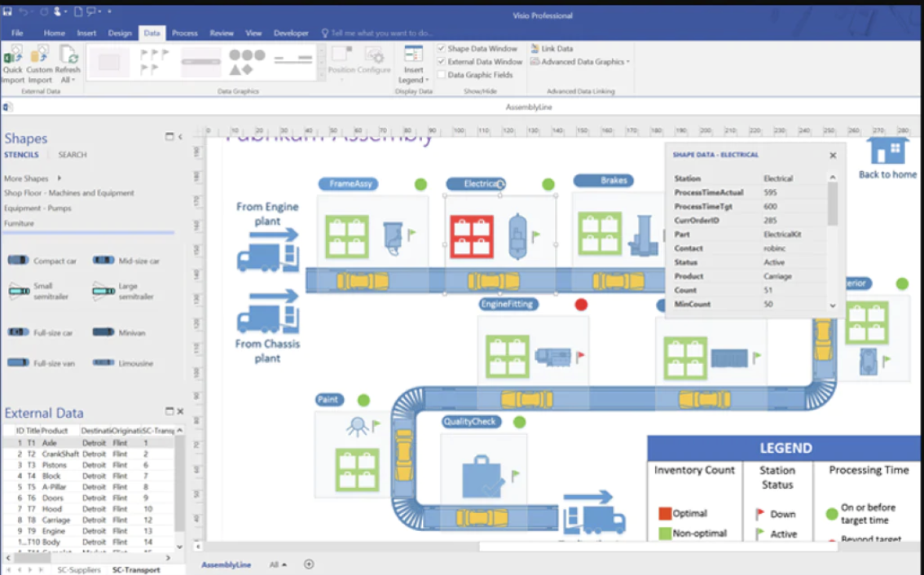Select the circles and shapes data graphic
The image size is (924, 575).
point(248,62)
